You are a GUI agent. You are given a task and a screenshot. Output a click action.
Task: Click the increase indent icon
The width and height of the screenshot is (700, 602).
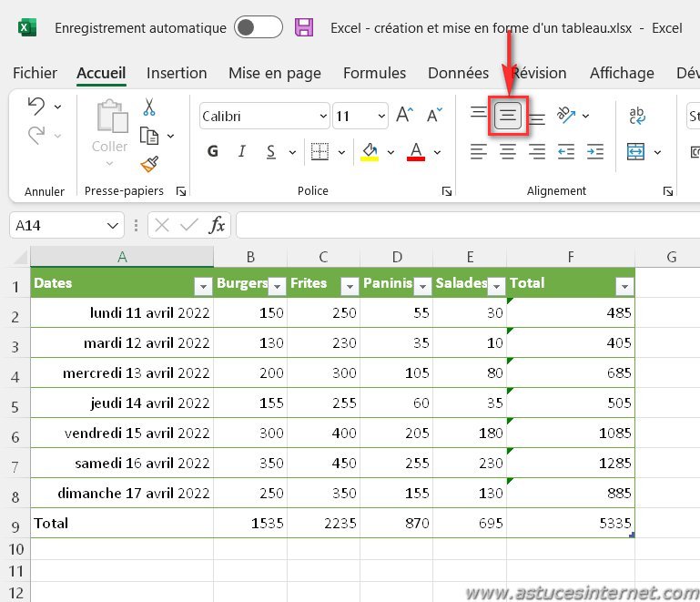595,152
